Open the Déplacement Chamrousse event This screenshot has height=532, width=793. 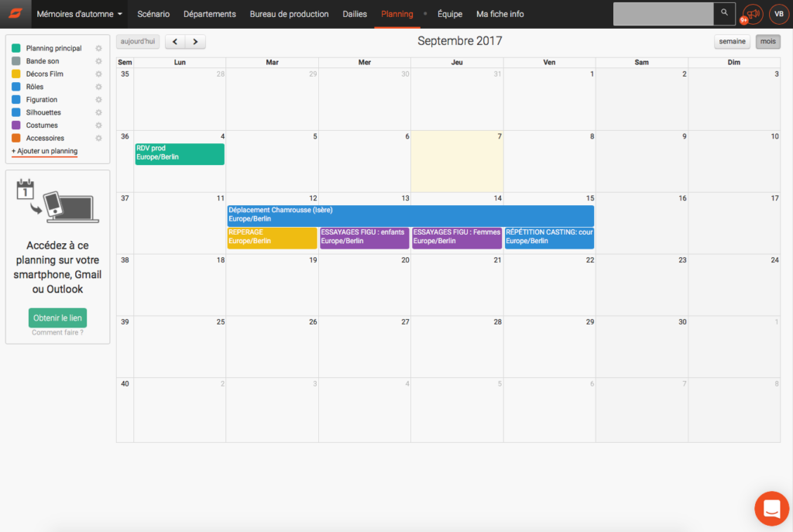(x=410, y=215)
